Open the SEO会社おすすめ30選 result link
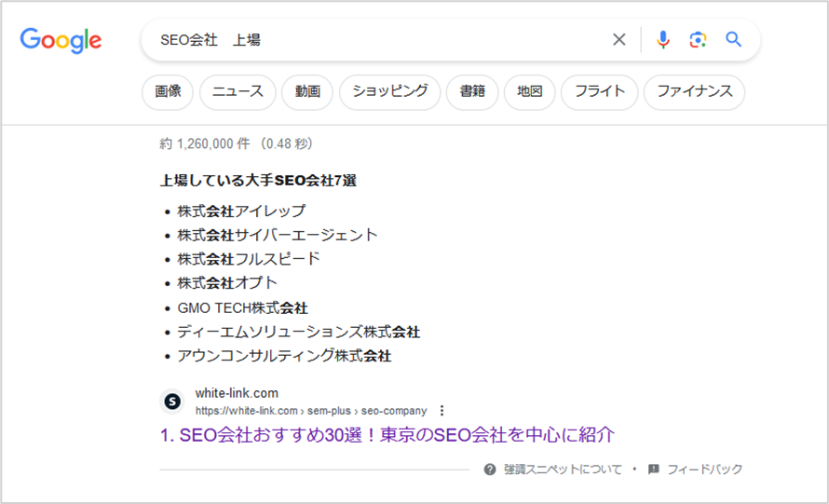 (x=387, y=435)
